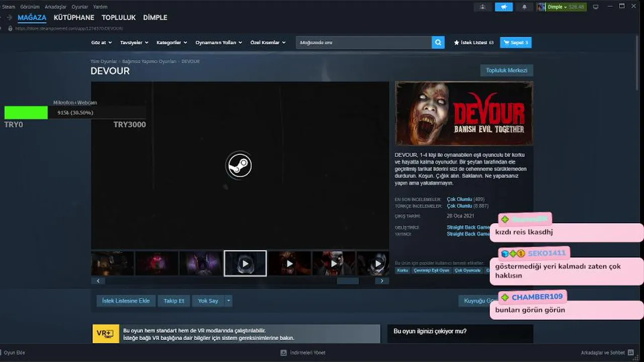The image size is (644, 362).
Task: Click the Korku tag
Action: tap(403, 270)
